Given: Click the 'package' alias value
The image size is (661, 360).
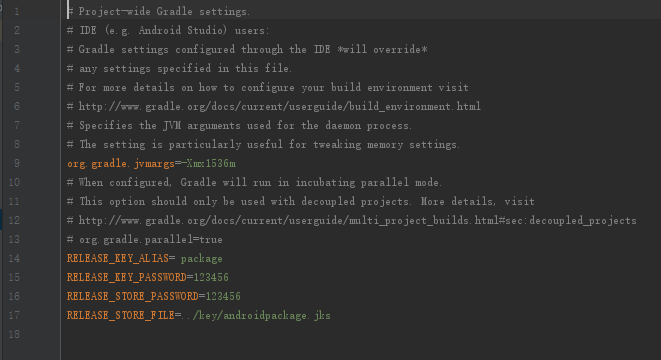Looking at the screenshot, I should [202, 258].
